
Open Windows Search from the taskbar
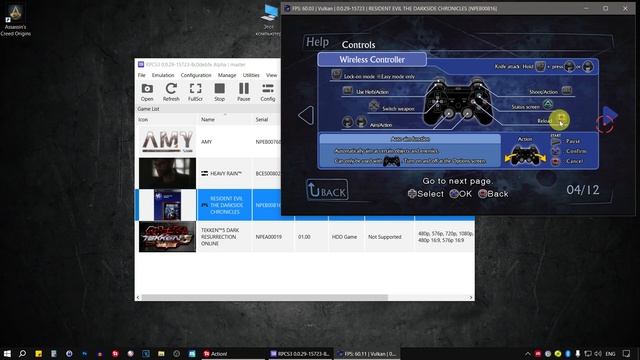tap(22, 353)
